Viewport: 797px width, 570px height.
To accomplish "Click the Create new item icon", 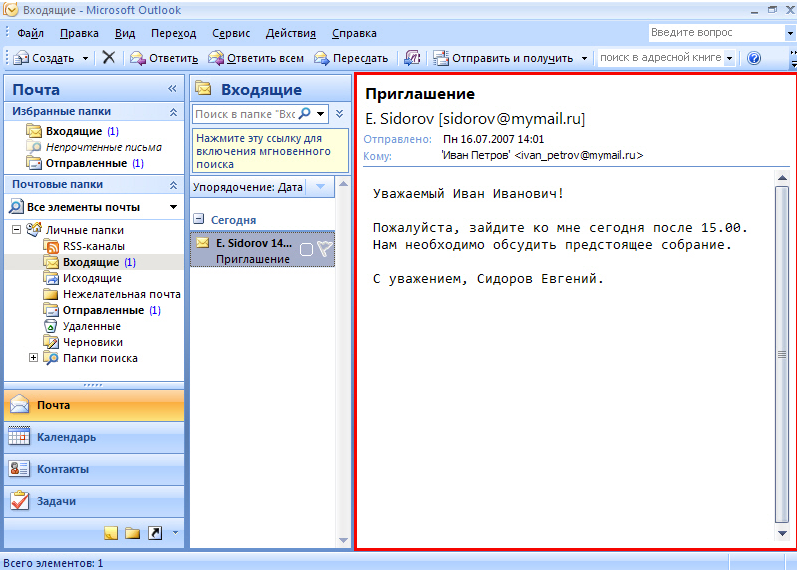I will [x=21, y=58].
